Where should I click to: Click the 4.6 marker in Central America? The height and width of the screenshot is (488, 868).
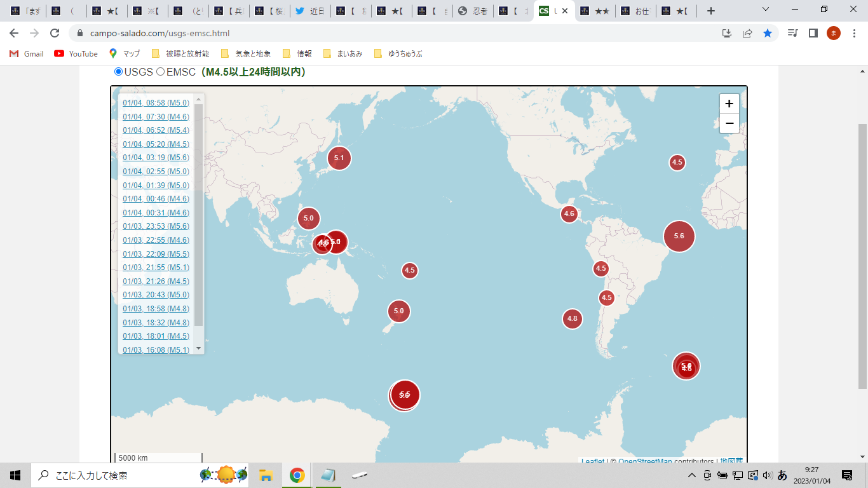coord(569,213)
